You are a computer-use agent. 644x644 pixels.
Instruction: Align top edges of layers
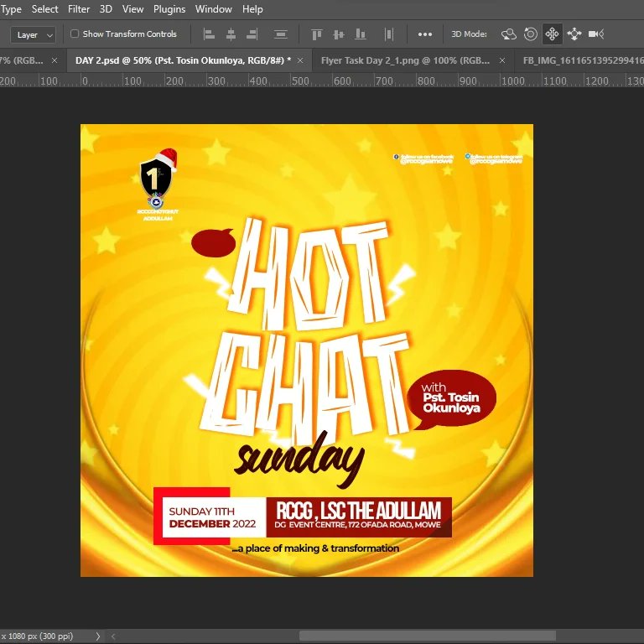tap(316, 34)
